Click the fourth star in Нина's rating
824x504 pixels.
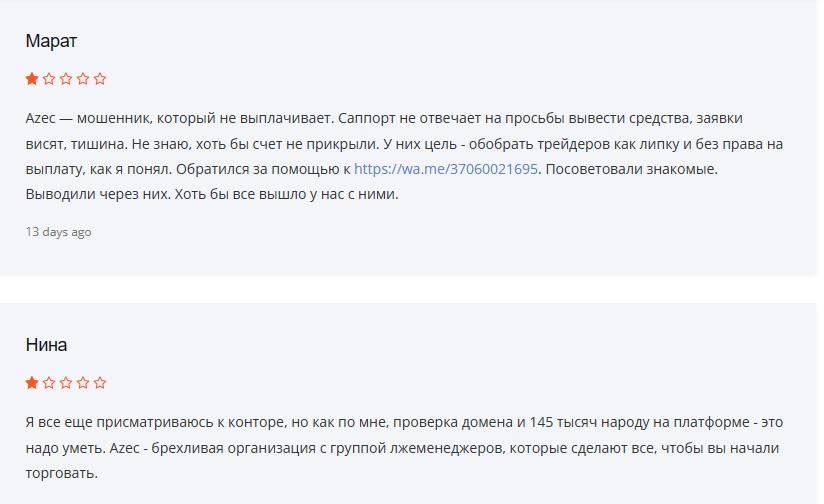click(x=83, y=383)
